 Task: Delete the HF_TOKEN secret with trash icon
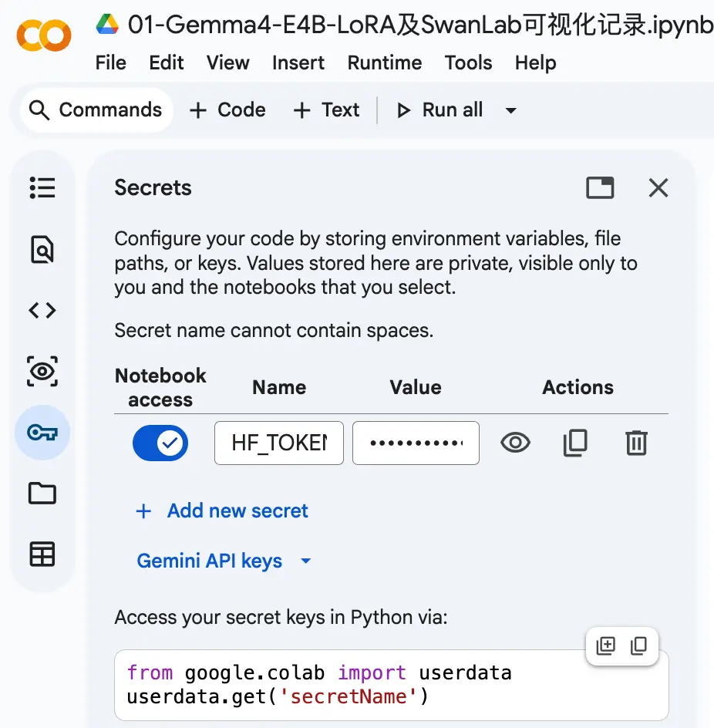636,443
